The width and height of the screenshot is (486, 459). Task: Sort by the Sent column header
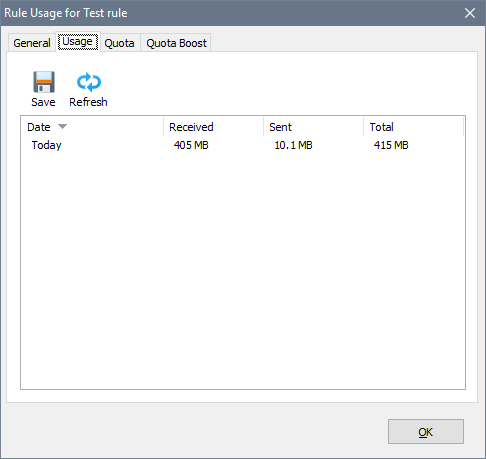[x=313, y=127]
